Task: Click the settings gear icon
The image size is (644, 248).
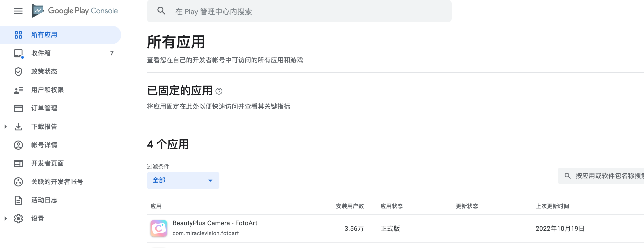Action: 18,218
